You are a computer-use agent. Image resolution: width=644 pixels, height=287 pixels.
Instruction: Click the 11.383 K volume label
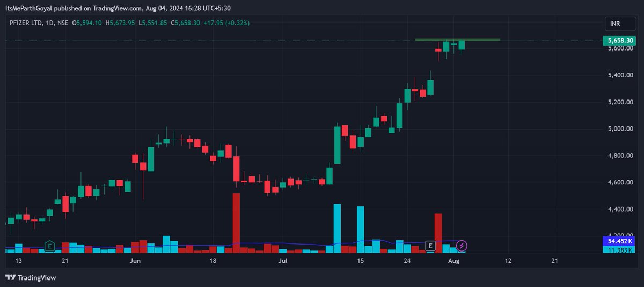coord(619,250)
